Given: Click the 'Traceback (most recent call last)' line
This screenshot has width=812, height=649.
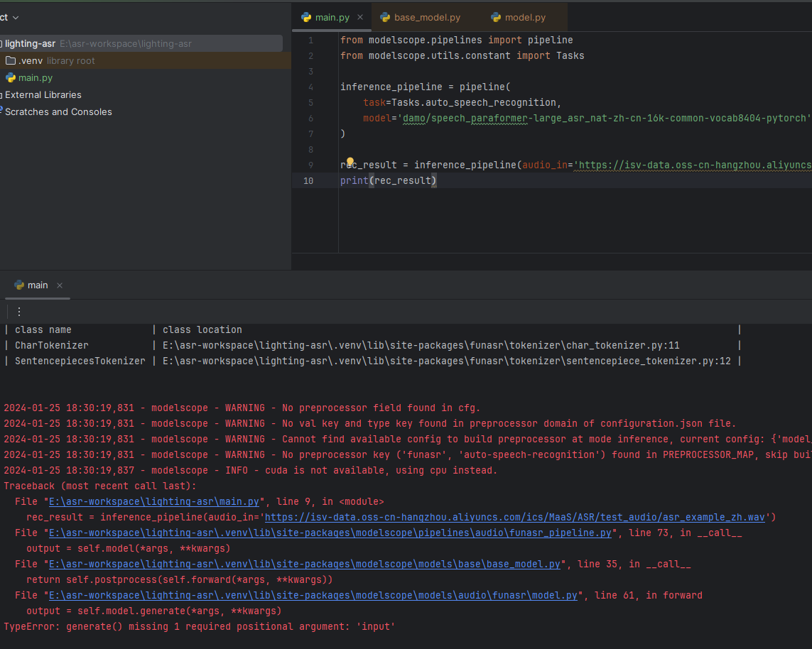Looking at the screenshot, I should click(x=100, y=486).
